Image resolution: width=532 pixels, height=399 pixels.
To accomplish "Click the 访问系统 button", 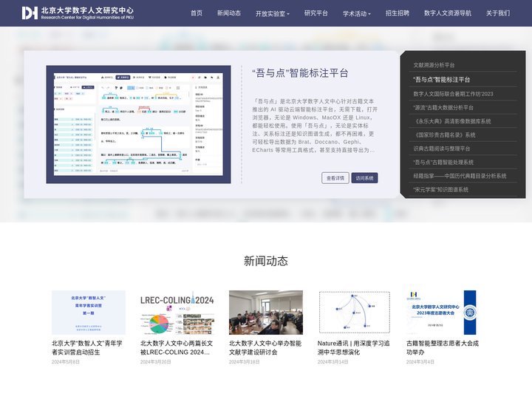I will coord(364,178).
